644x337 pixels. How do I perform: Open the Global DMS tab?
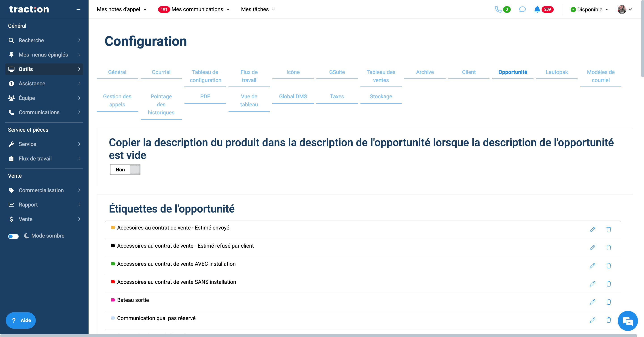pyautogui.click(x=293, y=97)
